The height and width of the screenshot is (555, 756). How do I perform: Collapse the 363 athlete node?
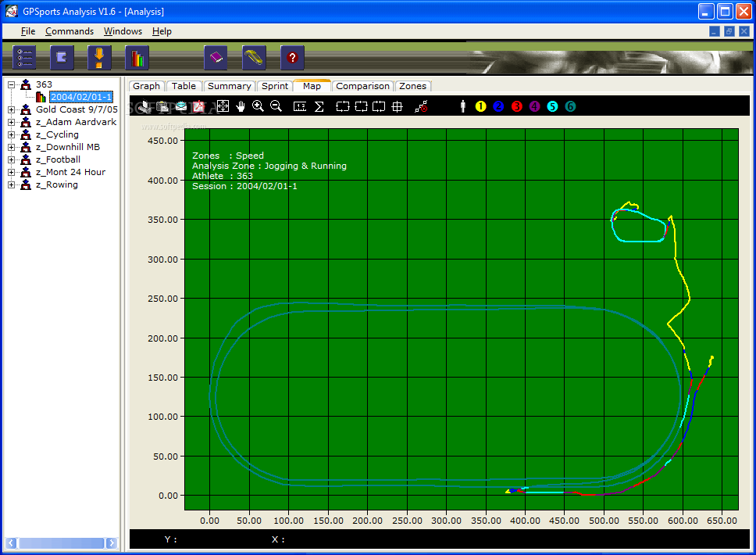tap(11, 84)
